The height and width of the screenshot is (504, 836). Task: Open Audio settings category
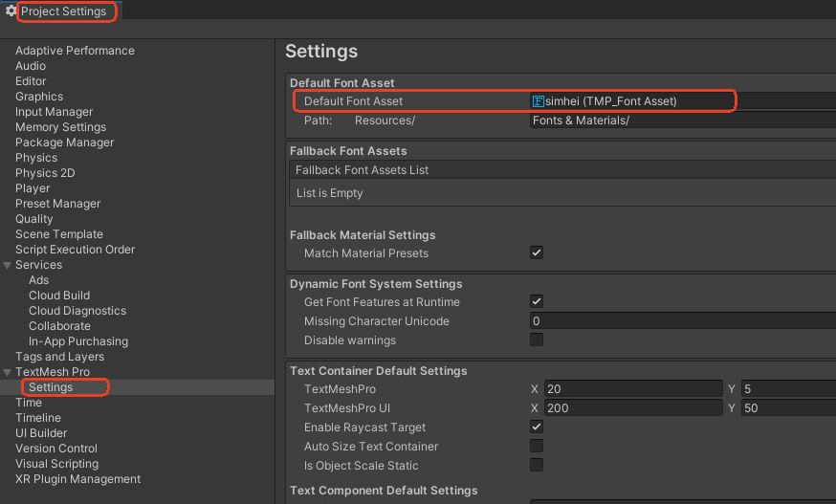[x=31, y=66]
